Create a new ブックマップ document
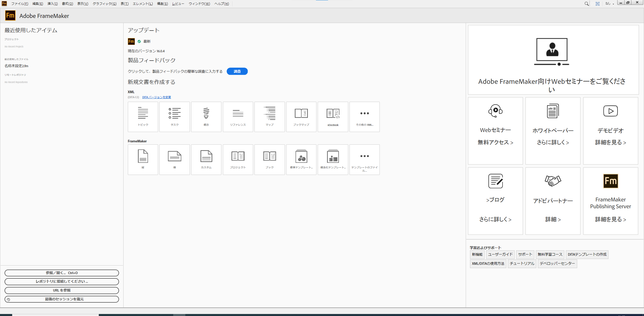The image size is (644, 316). point(301,117)
